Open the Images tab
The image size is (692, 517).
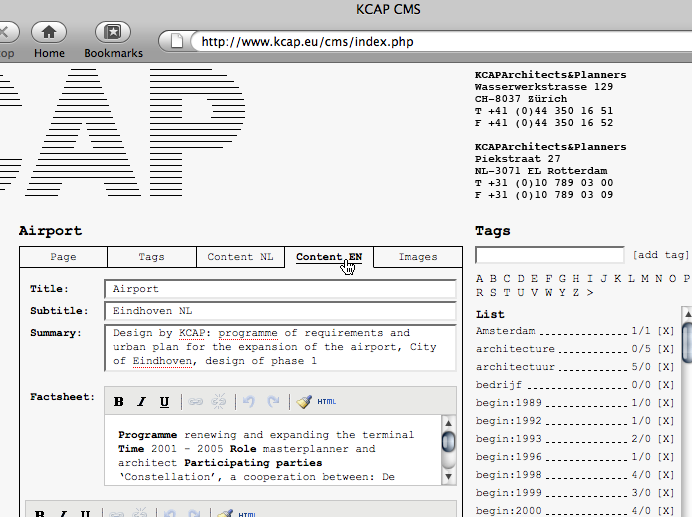[418, 257]
